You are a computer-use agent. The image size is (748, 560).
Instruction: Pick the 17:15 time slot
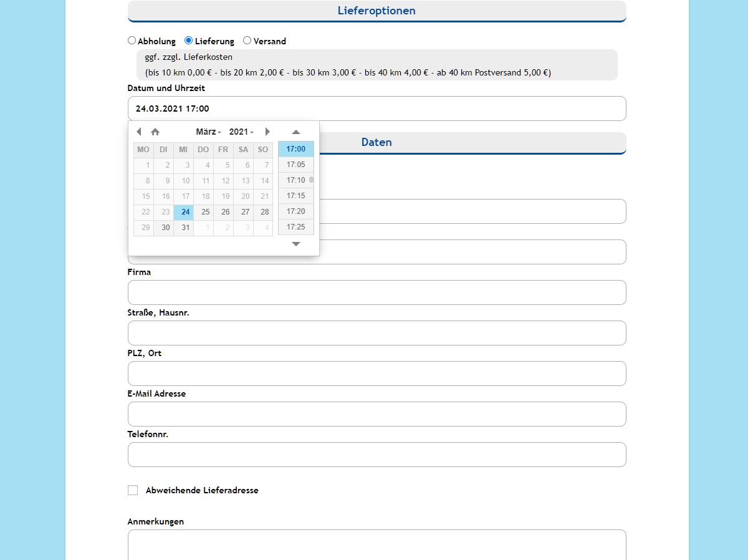tap(296, 196)
